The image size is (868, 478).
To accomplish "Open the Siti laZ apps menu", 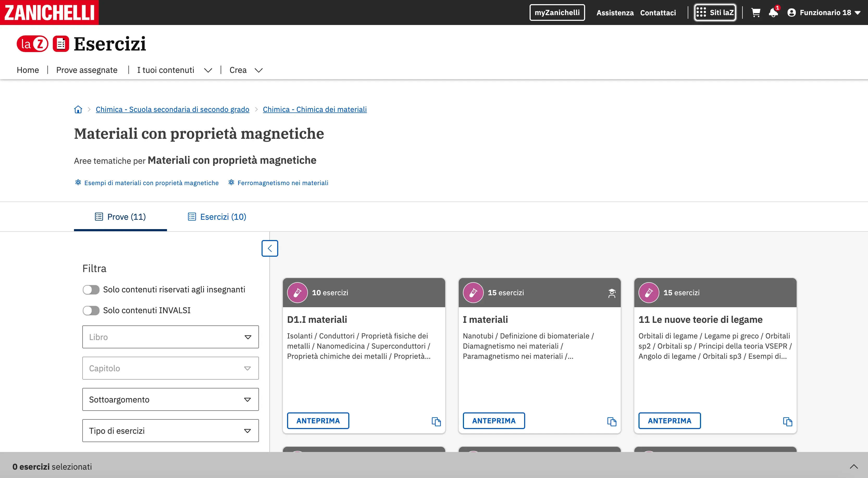I will click(715, 12).
